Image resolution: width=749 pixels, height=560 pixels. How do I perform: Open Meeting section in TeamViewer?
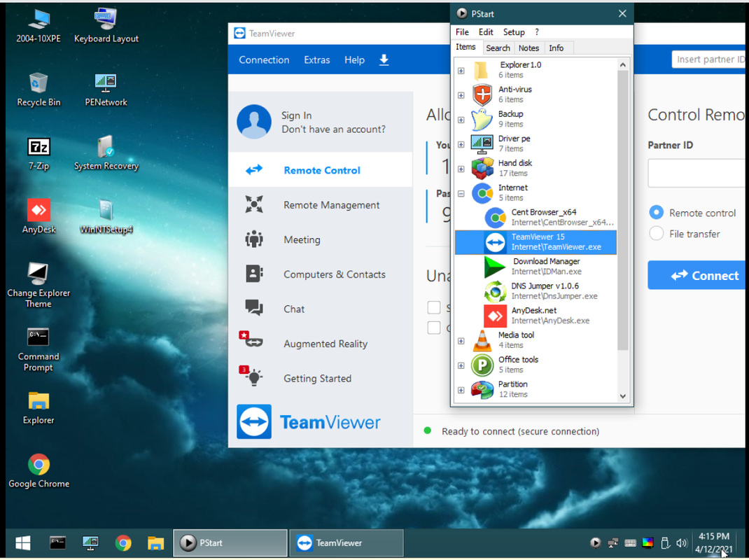tap(321, 239)
